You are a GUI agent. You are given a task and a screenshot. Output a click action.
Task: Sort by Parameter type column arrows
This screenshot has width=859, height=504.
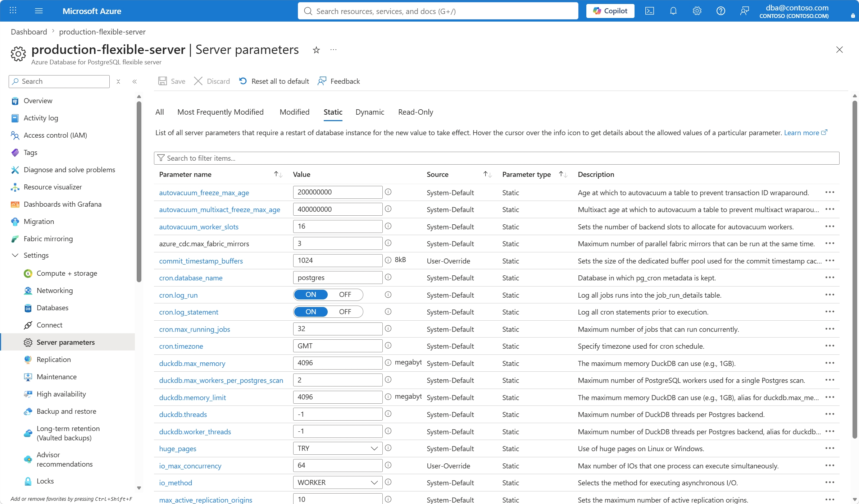(x=563, y=174)
